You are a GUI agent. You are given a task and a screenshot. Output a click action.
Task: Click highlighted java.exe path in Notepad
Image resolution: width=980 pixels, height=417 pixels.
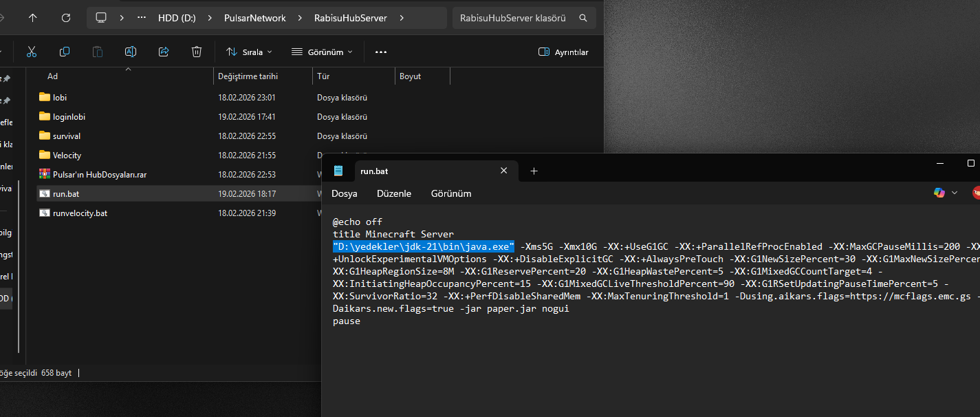[x=424, y=246]
